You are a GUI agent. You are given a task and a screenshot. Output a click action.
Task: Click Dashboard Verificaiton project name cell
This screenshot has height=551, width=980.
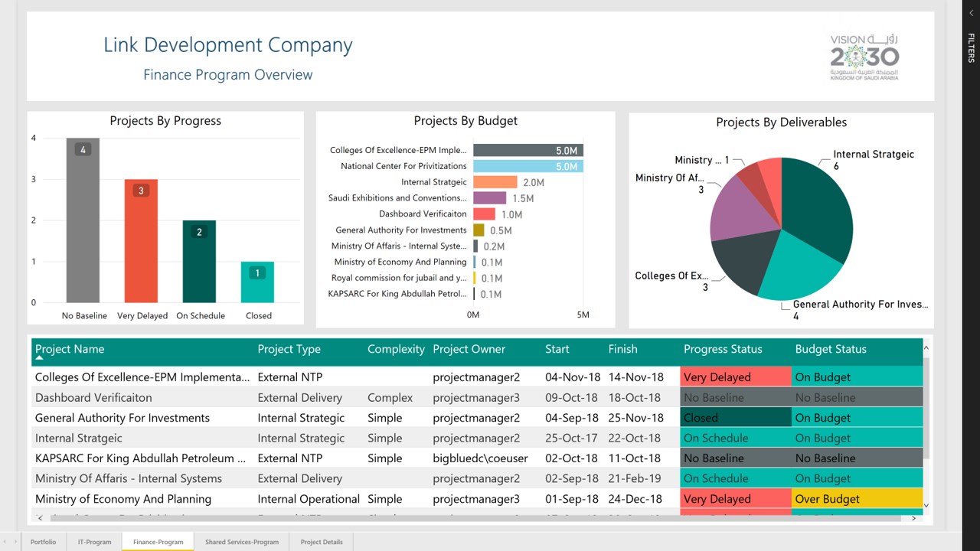click(x=93, y=397)
